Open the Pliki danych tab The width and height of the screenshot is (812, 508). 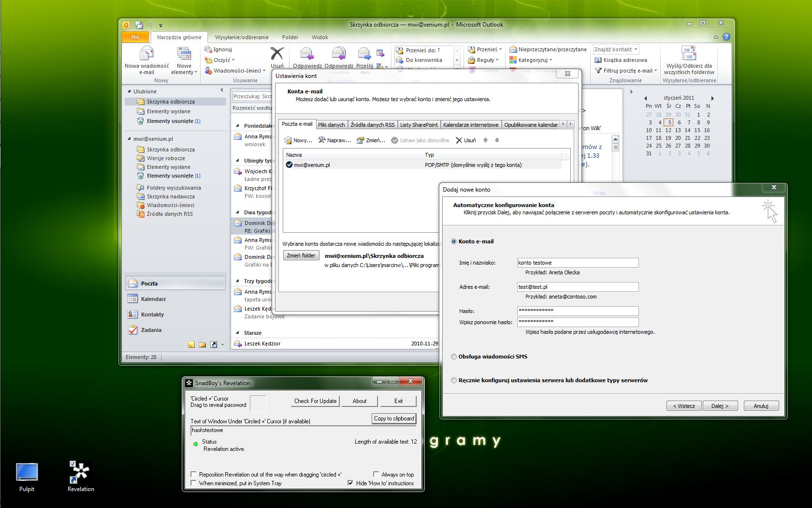coord(331,125)
